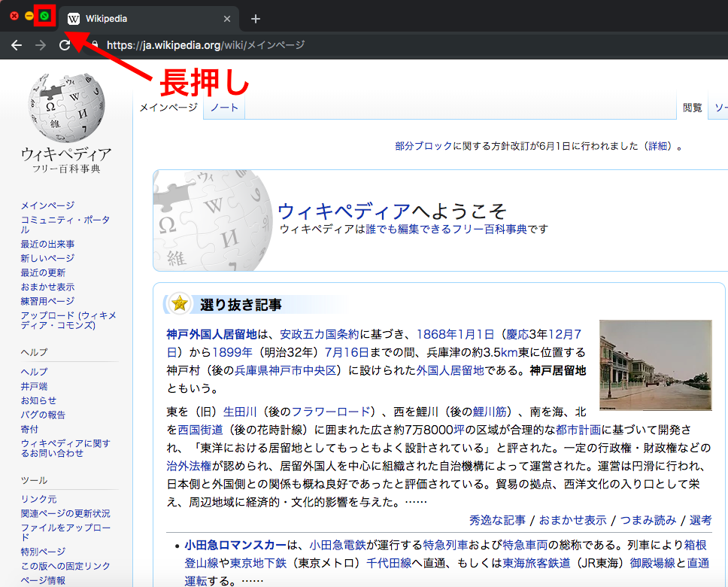This screenshot has width=728, height=587.
Task: Visit 井戸端 from the sidebar
Action: pos(34,386)
